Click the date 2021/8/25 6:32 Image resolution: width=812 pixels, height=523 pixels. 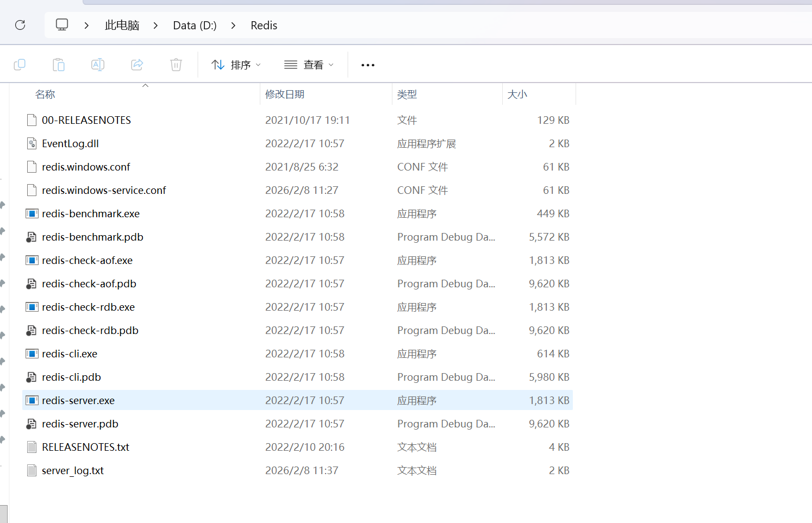pyautogui.click(x=302, y=167)
